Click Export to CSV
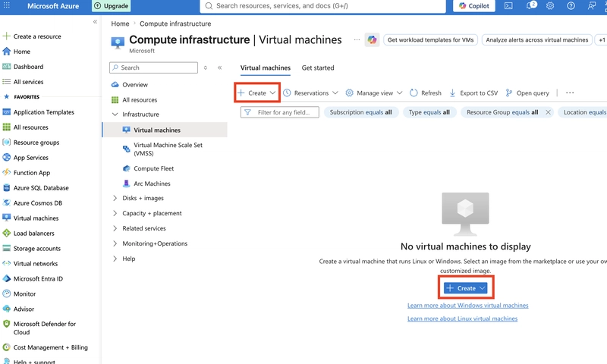This screenshot has width=607, height=364. 473,93
